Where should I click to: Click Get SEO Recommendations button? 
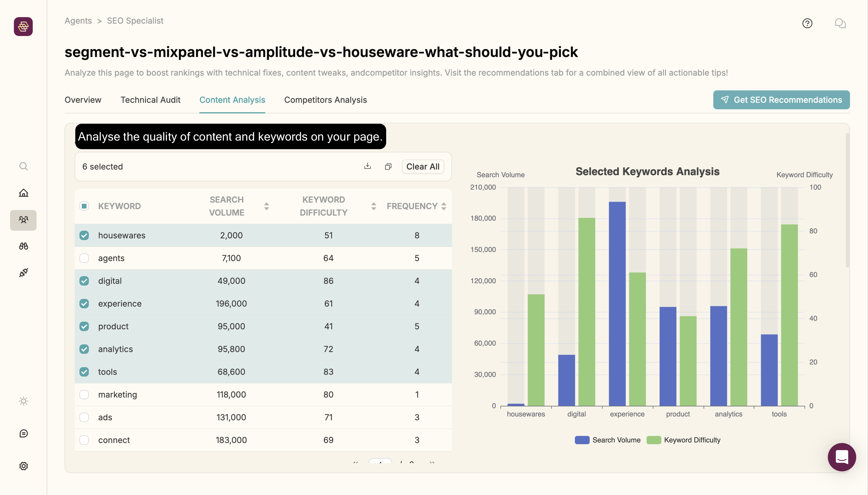(781, 100)
